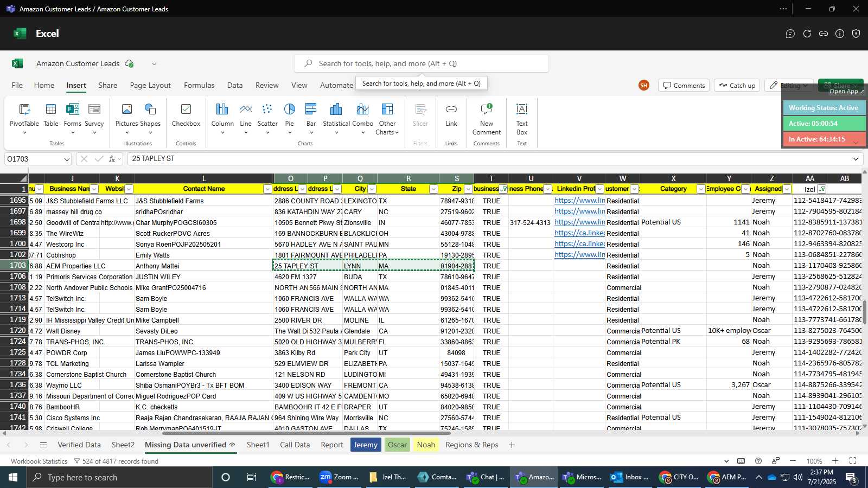Open the Business Name column filter
Viewport: 868px width, 488px height.
[x=94, y=189]
